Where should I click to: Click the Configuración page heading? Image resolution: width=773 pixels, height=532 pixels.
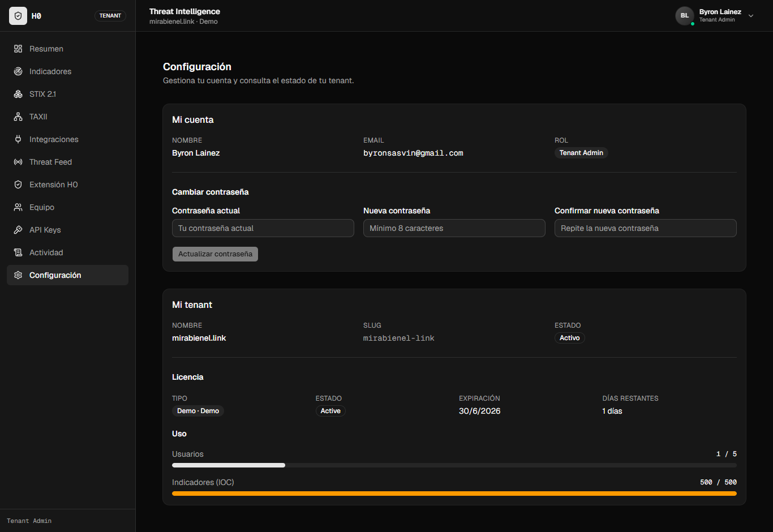pyautogui.click(x=197, y=67)
